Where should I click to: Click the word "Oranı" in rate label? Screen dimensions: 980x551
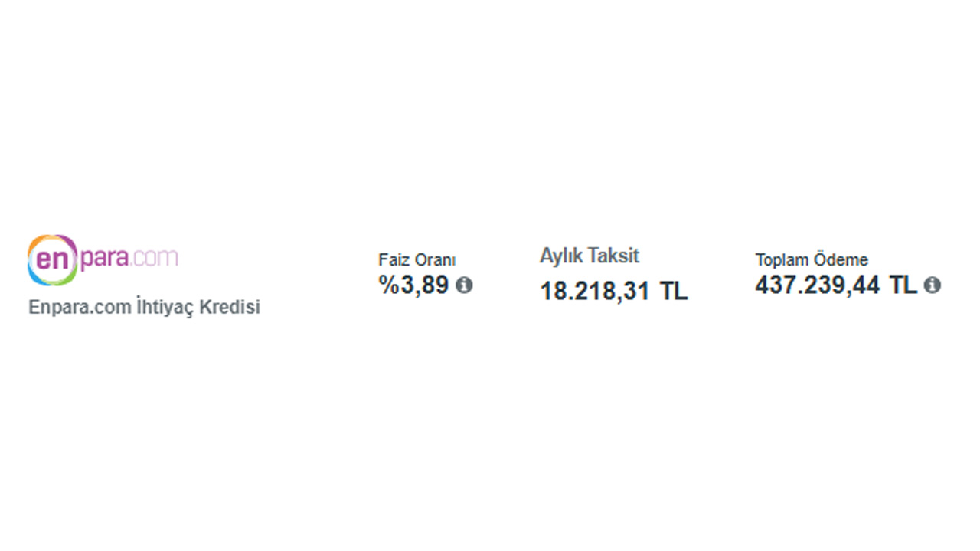pyautogui.click(x=435, y=260)
